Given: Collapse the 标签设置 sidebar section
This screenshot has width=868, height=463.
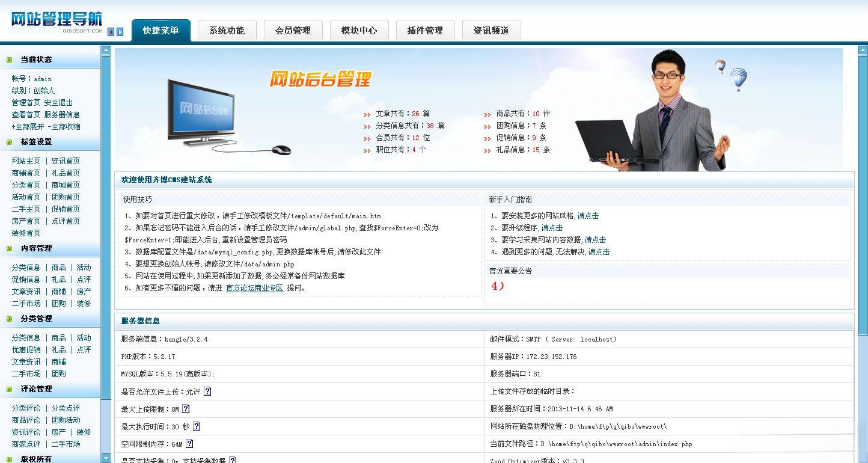Looking at the screenshot, I should click(36, 142).
